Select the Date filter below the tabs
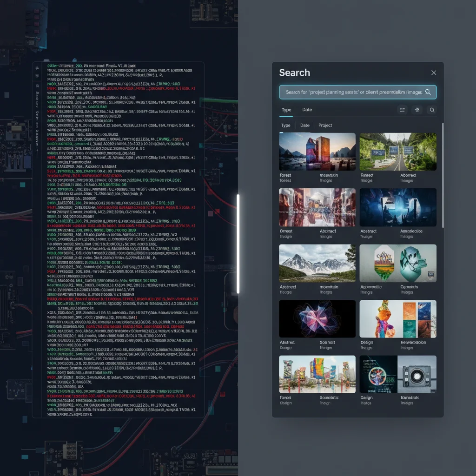This screenshot has height=476, width=476. click(304, 126)
